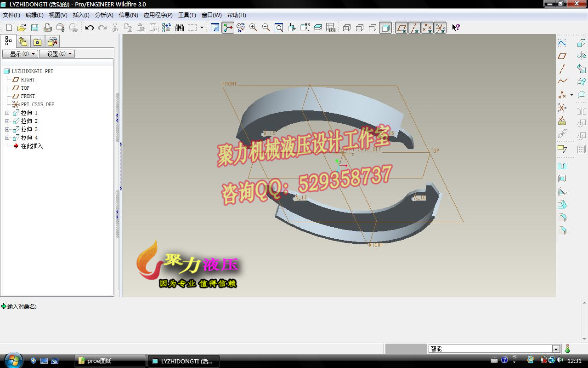This screenshot has height=368, width=588.
Task: Expand the 拉伸 1 feature node
Action: 7,112
